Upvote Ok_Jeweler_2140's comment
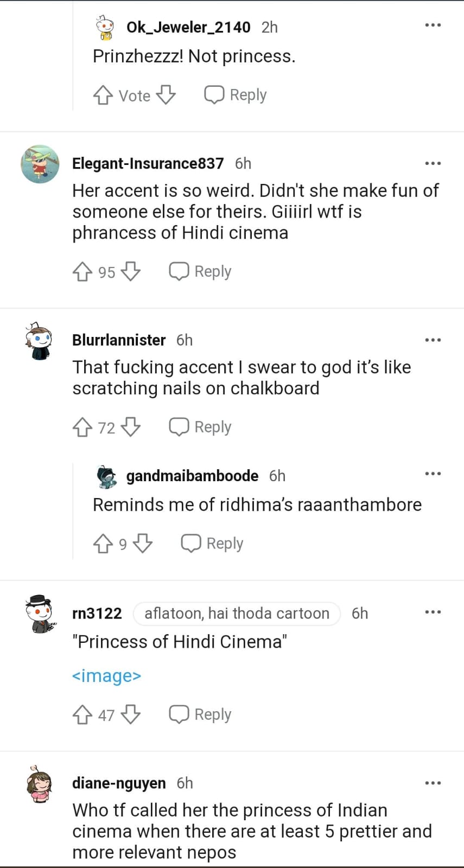 [103, 95]
